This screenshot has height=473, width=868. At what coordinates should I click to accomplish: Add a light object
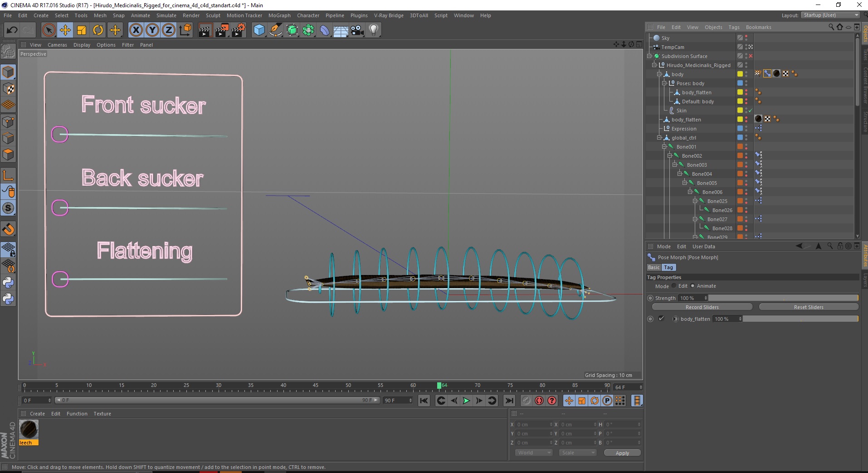(x=374, y=30)
